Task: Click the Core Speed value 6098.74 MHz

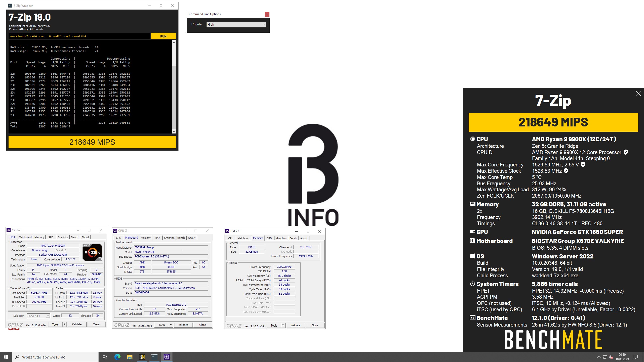Action: tap(39, 293)
